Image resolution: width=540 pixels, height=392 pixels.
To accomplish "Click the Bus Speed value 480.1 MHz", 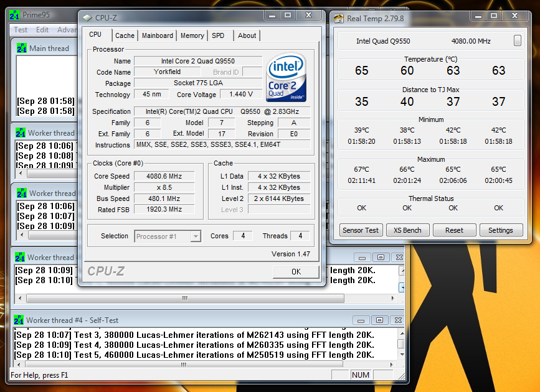I will (x=164, y=198).
